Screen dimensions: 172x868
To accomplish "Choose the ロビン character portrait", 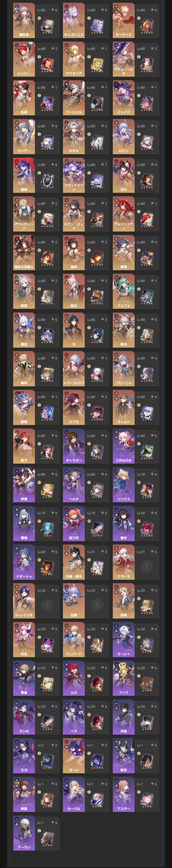I will [x=123, y=136].
